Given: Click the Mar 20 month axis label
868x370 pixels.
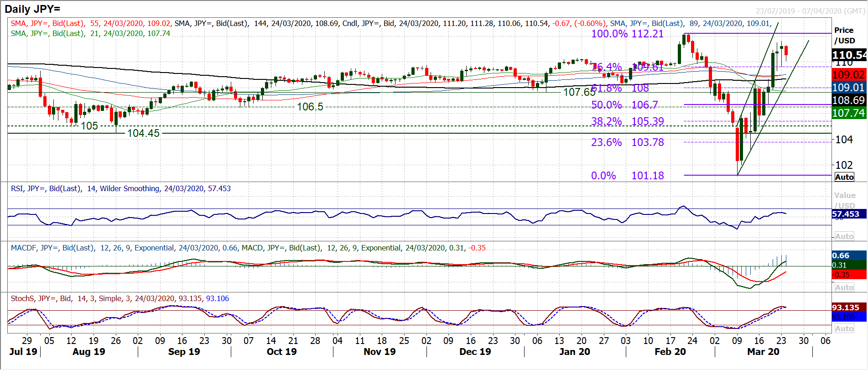Looking at the screenshot, I should tap(763, 352).
